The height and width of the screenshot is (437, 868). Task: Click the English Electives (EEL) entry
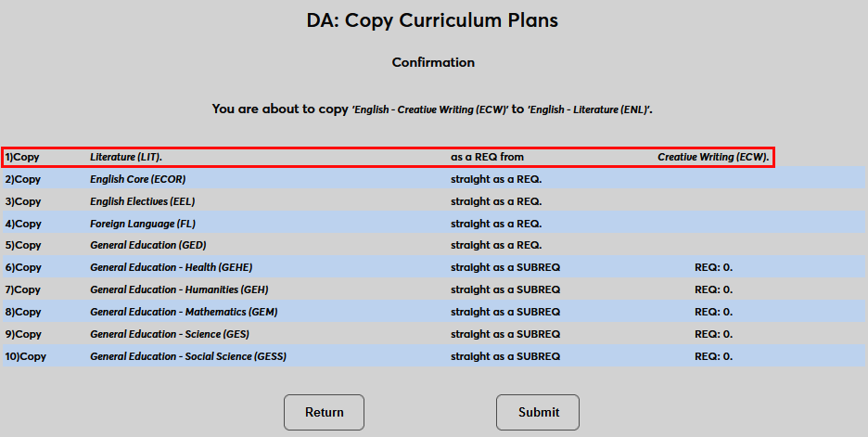tap(142, 201)
